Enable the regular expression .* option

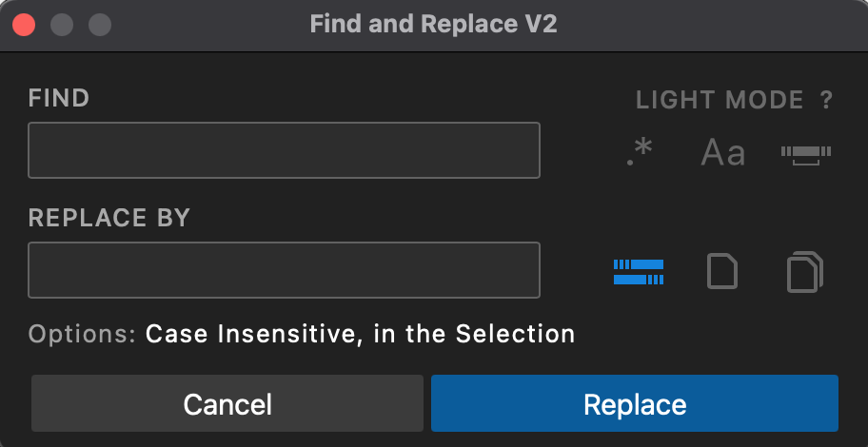point(640,153)
